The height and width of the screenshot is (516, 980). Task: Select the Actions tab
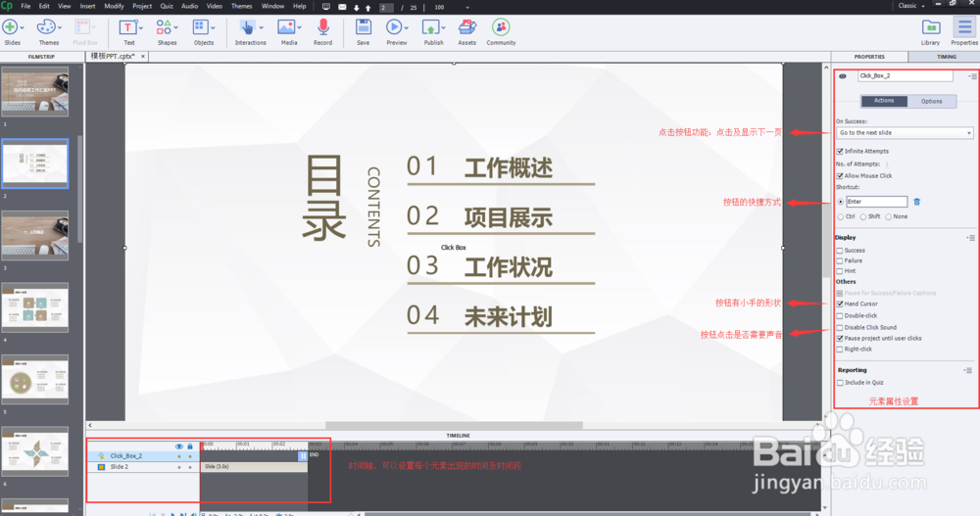tap(884, 101)
